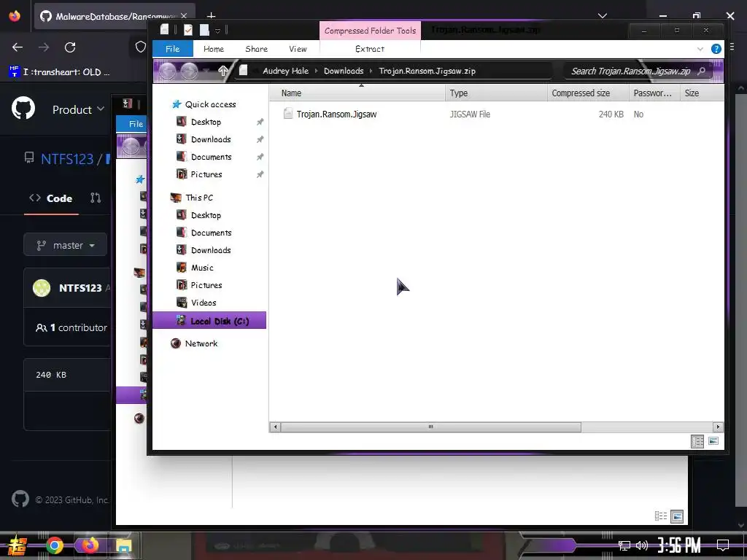Click the Trojan.Ransom.Jigsaw file icon
This screenshot has width=747, height=560.
point(287,114)
